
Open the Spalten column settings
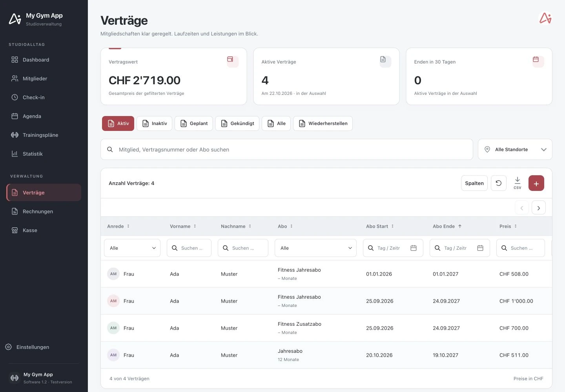coord(474,183)
